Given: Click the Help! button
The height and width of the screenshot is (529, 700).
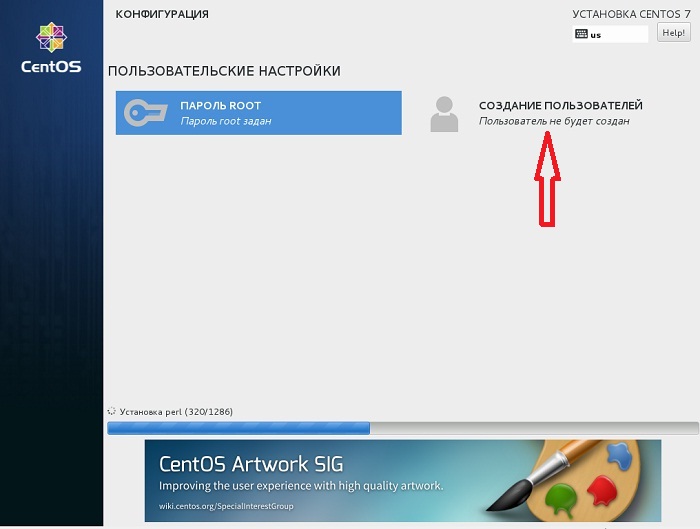Looking at the screenshot, I should [x=673, y=33].
